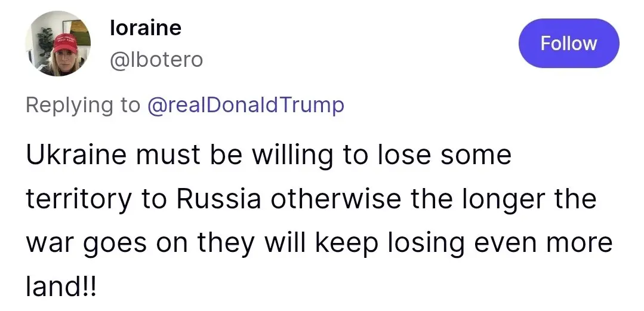
Task: Open loraine's profile picture avatar
Action: click(58, 44)
